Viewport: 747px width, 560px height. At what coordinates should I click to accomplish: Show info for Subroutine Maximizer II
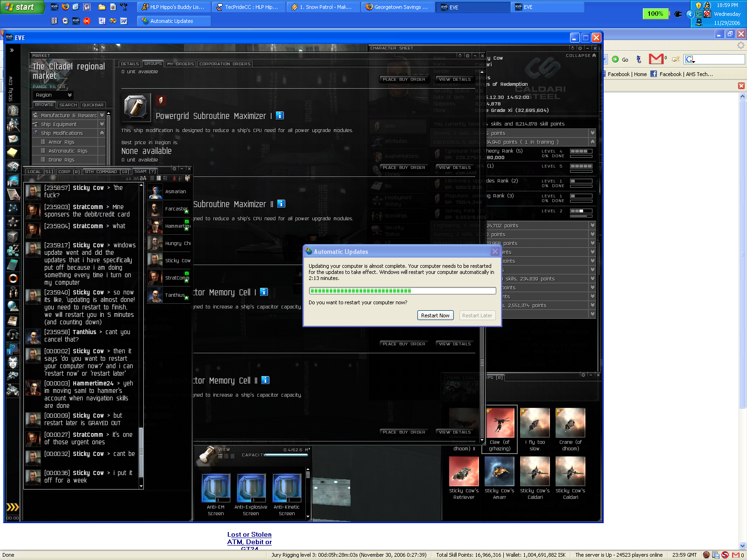click(x=281, y=203)
